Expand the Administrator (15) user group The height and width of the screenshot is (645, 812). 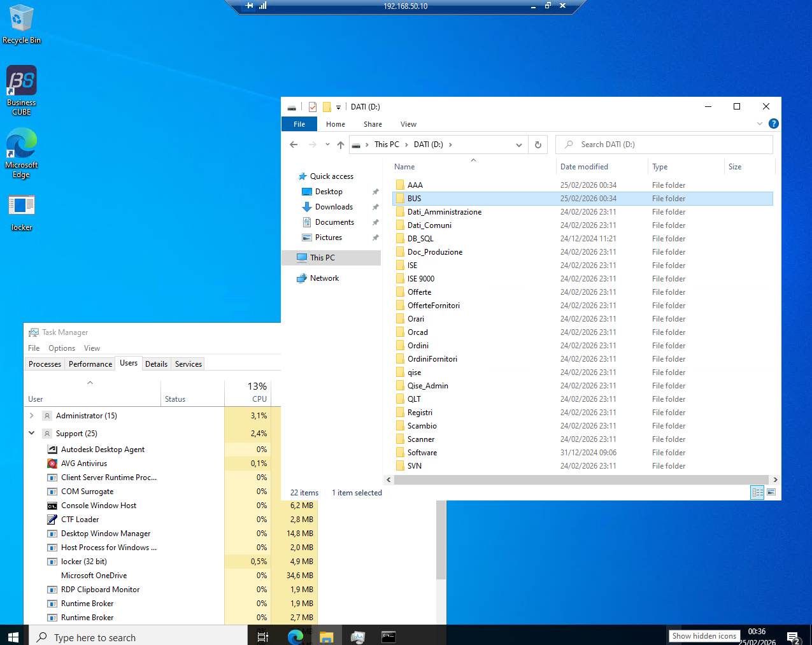pyautogui.click(x=32, y=416)
